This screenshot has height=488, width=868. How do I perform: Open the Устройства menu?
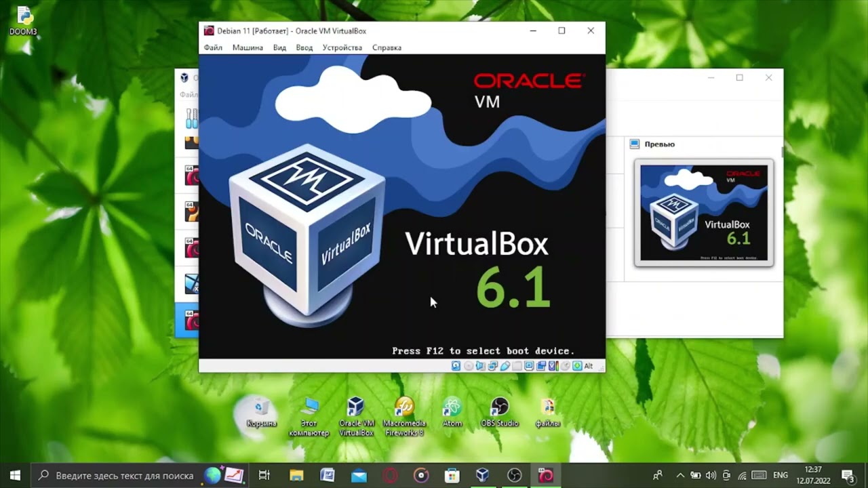tap(342, 47)
